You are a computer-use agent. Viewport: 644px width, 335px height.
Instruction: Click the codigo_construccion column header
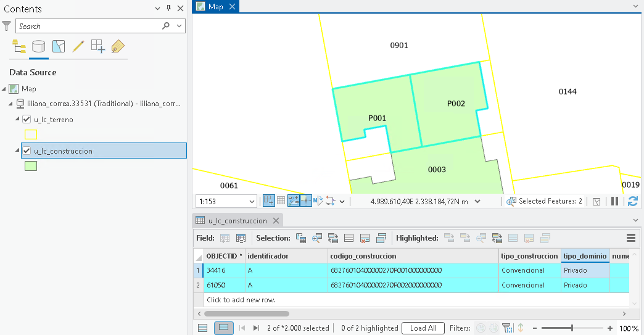[413, 256]
